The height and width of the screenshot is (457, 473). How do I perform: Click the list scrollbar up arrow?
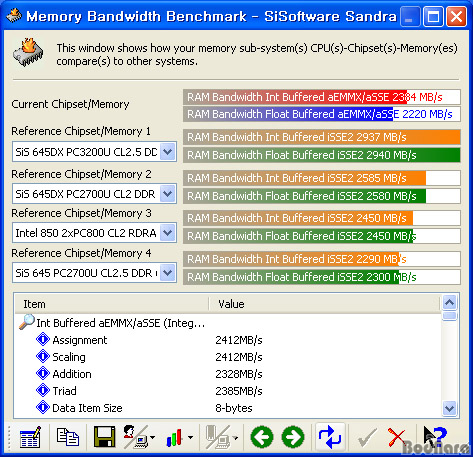[x=450, y=303]
